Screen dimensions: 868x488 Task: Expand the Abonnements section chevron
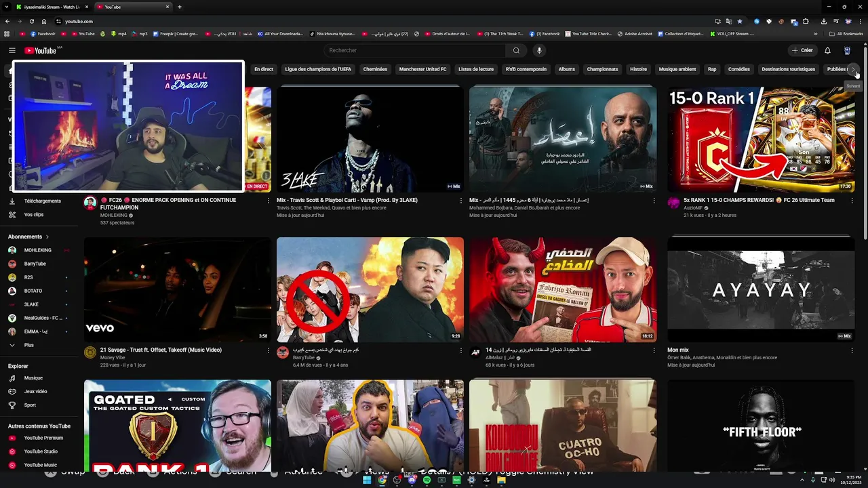47,237
